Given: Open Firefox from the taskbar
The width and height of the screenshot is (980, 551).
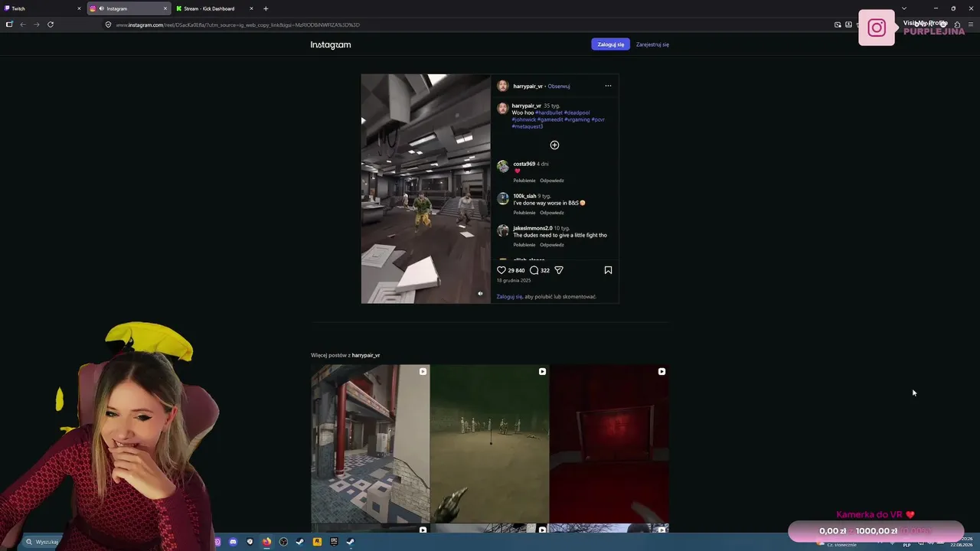Looking at the screenshot, I should (266, 542).
